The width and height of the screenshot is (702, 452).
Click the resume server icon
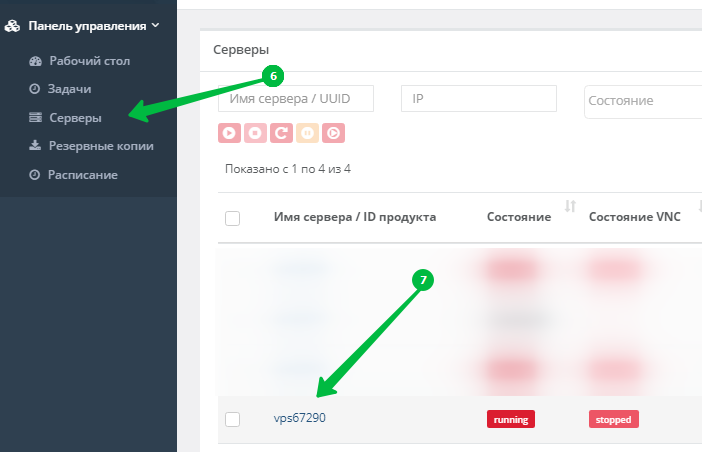coord(334,133)
